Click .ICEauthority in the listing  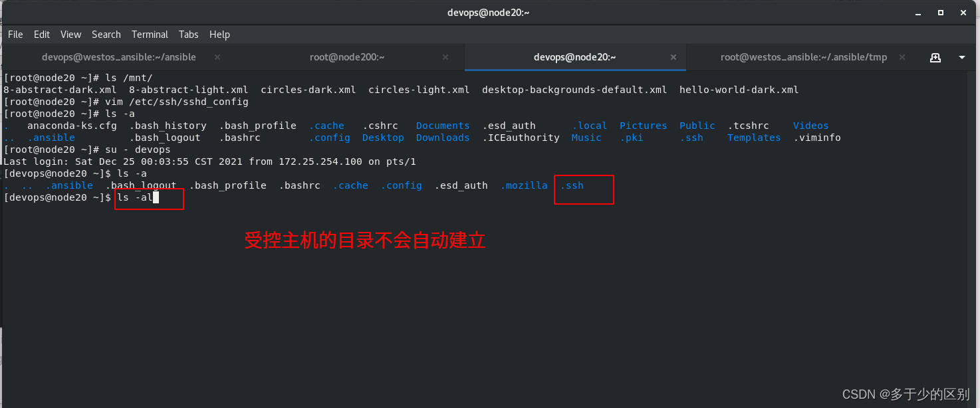click(x=521, y=138)
